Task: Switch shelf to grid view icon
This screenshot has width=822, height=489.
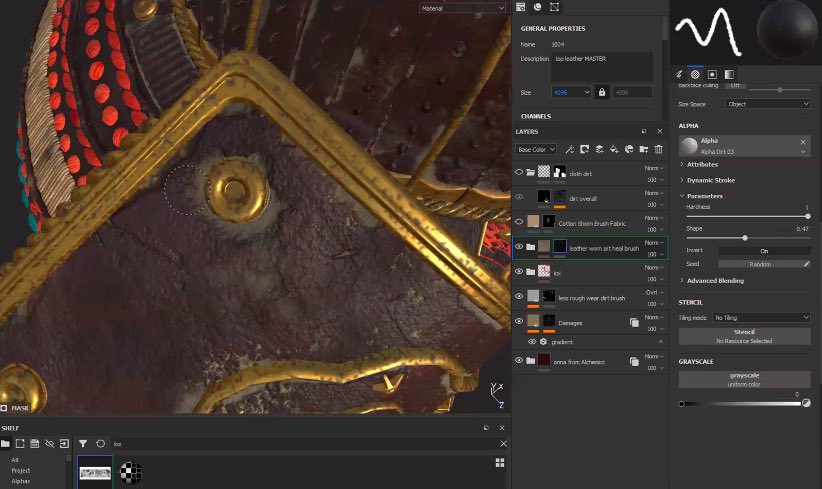Action: pyautogui.click(x=500, y=462)
